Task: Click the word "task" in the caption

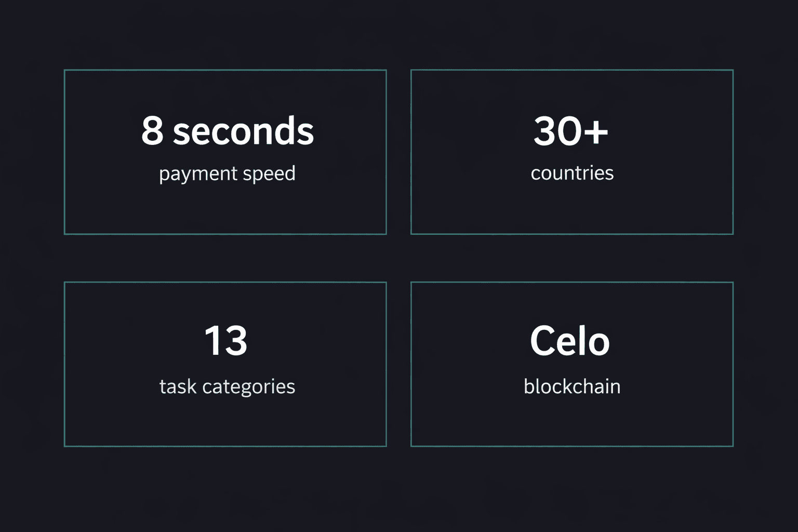Action: coord(178,387)
